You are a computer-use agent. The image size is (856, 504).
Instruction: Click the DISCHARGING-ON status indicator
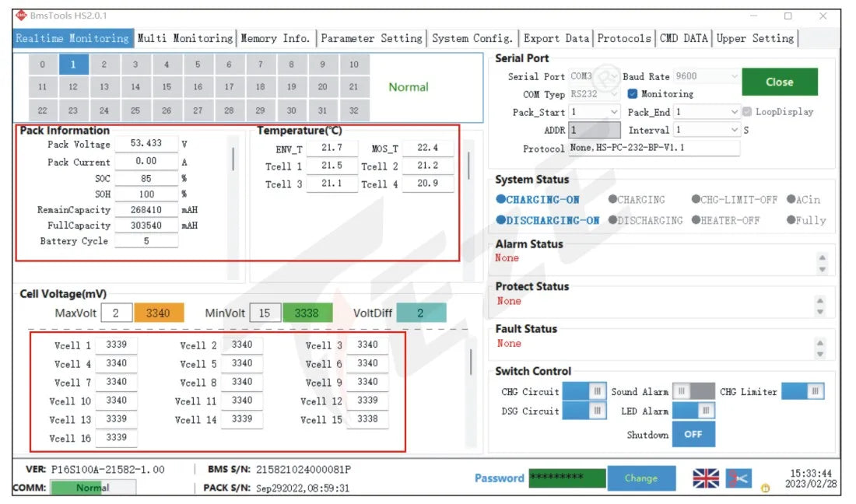[x=548, y=221]
